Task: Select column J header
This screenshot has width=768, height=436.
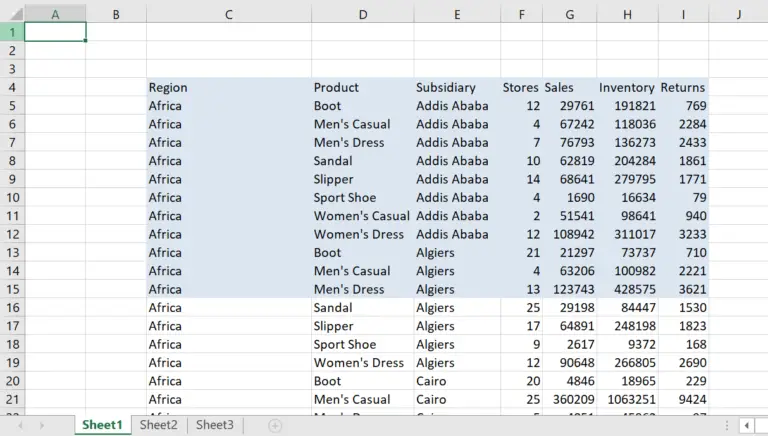Action: [x=738, y=14]
